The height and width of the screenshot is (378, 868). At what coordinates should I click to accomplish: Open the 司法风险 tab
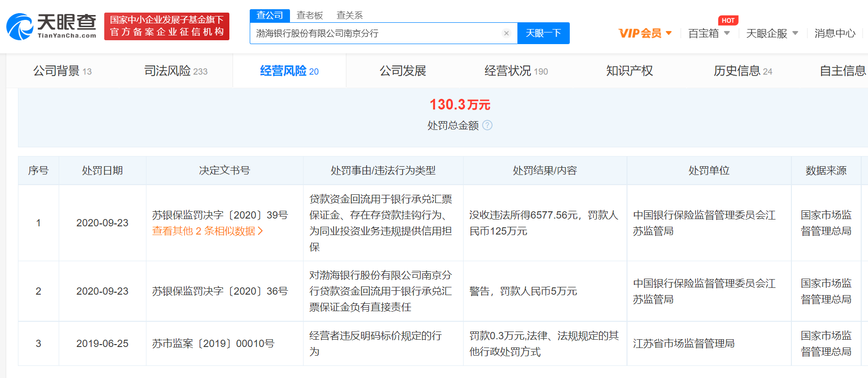click(x=176, y=71)
